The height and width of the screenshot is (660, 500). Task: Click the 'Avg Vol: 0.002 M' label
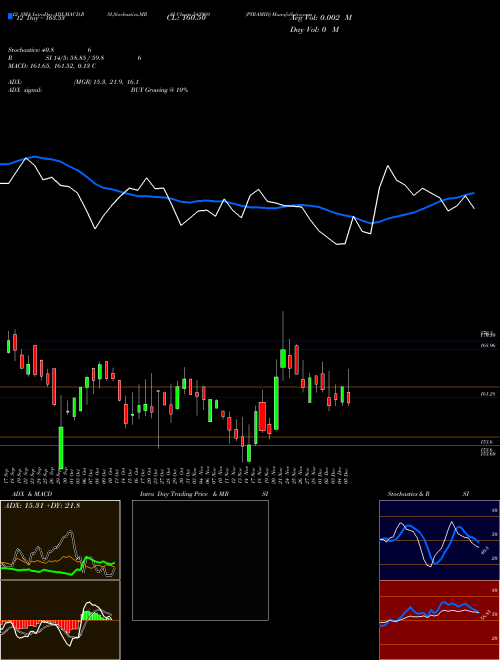(321, 18)
